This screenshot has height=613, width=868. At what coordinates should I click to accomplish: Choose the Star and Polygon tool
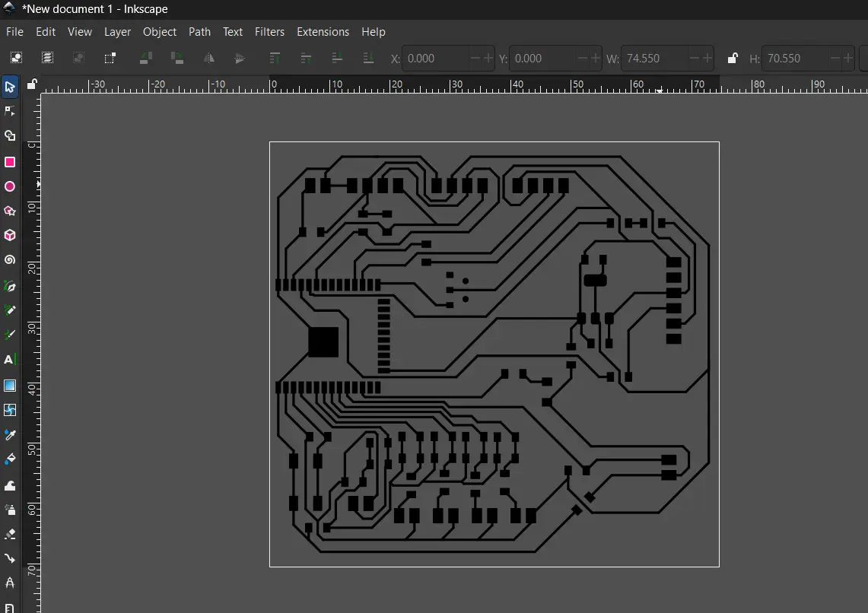(x=10, y=211)
